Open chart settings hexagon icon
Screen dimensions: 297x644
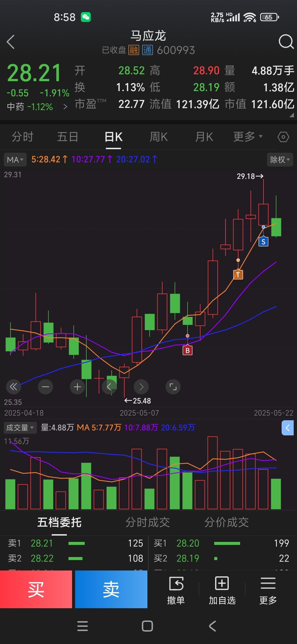[x=283, y=137]
